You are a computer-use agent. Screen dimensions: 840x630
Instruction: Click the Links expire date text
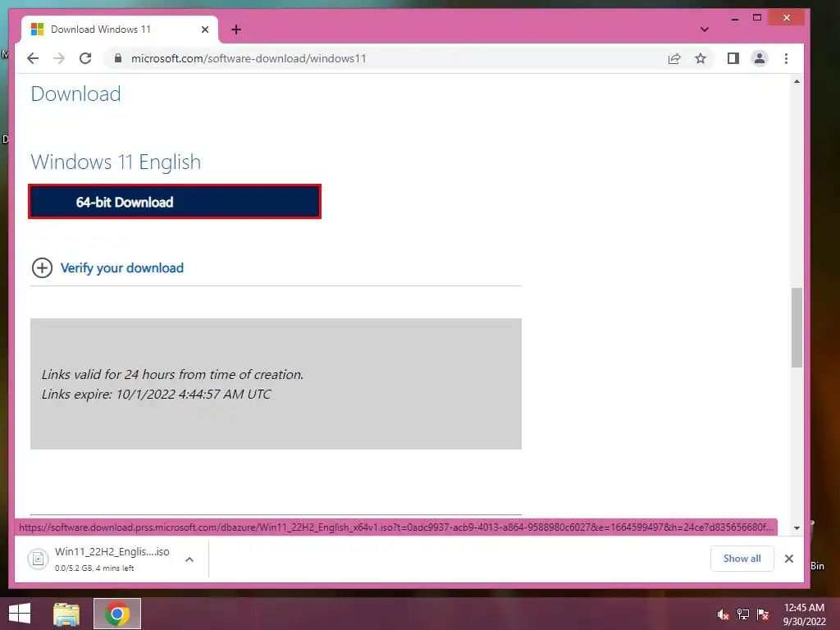point(157,395)
